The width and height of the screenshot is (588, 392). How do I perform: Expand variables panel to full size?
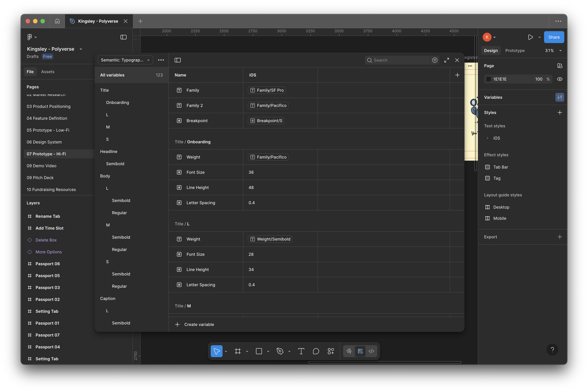pyautogui.click(x=446, y=60)
